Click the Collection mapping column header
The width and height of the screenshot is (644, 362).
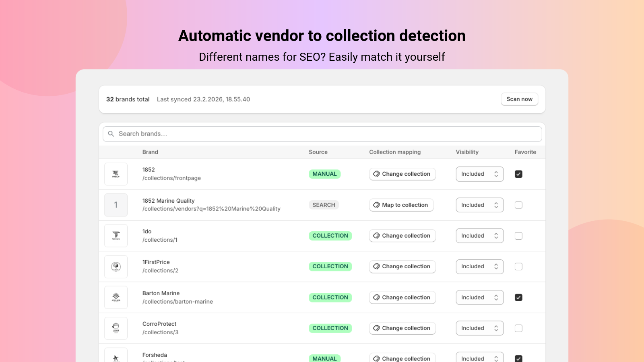coord(395,152)
